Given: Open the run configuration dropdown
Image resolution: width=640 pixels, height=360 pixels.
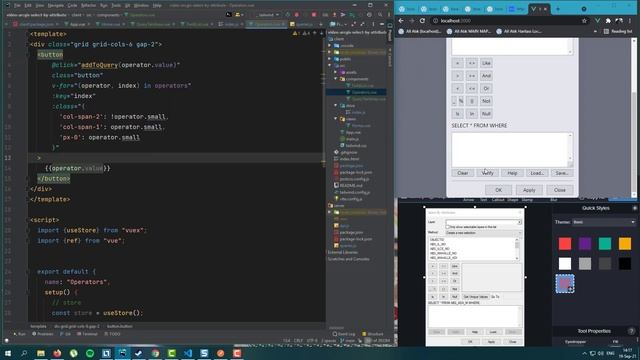Looking at the screenshot, I should (x=268, y=15).
